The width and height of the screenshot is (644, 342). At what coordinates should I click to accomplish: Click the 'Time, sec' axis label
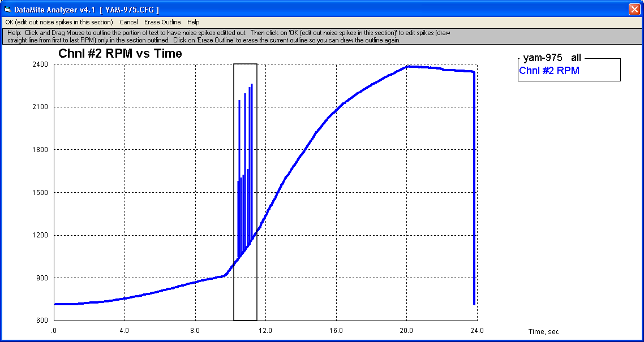point(543,332)
